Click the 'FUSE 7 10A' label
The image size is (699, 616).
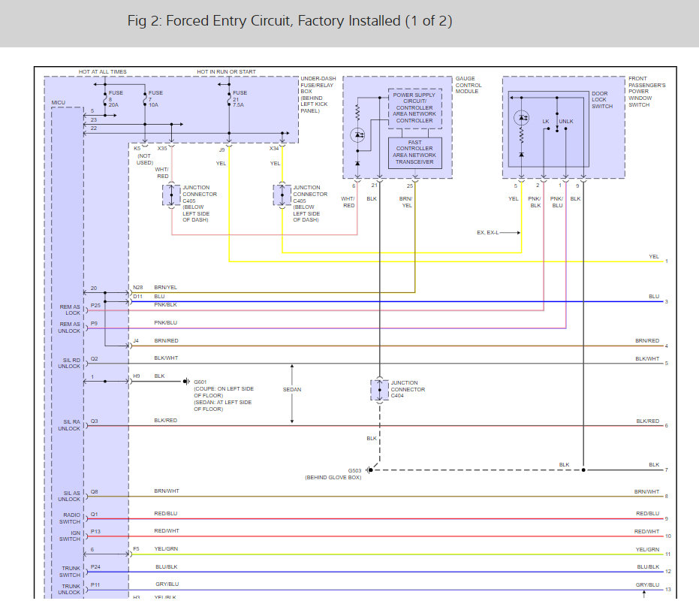[x=155, y=98]
